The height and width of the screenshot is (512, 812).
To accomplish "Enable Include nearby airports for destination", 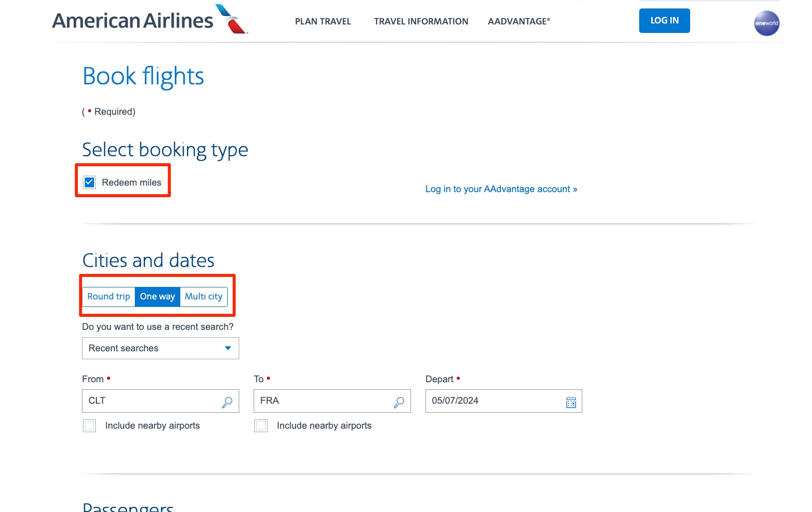I will [x=261, y=426].
